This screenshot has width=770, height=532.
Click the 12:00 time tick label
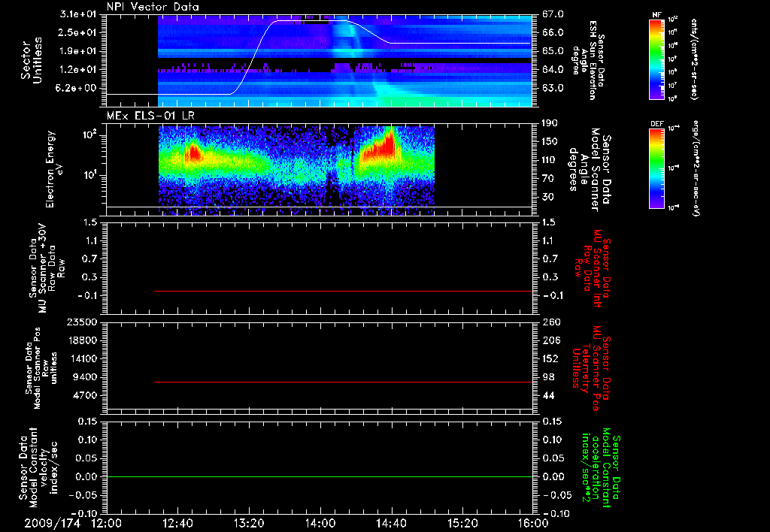(x=107, y=523)
